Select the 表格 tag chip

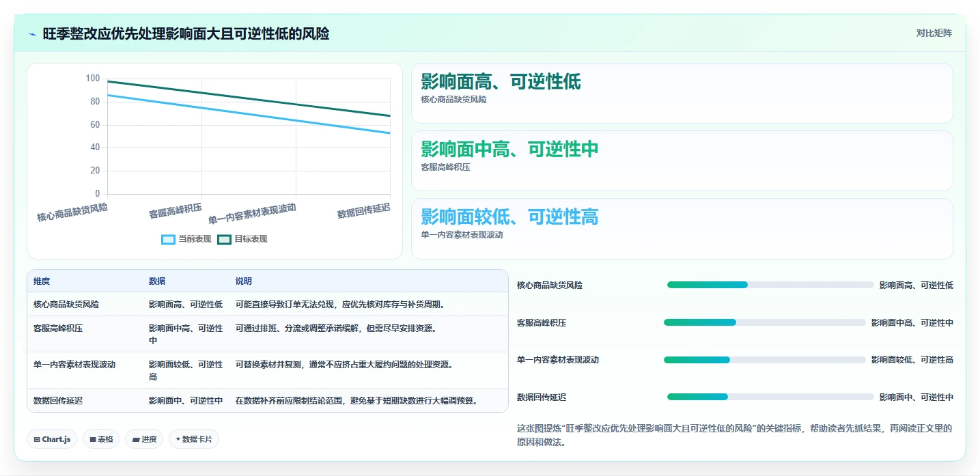pos(101,439)
